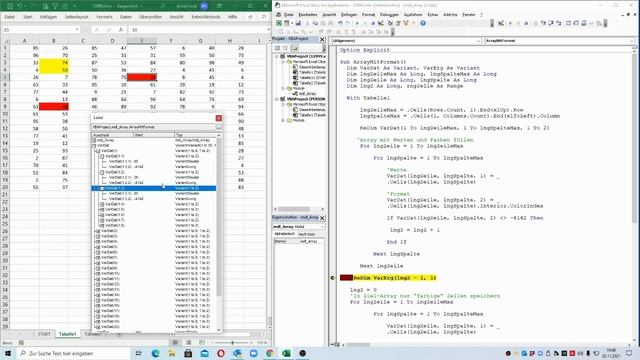Toggle Design Mode in Debug toolbar
The height and width of the screenshot is (360, 640).
pos(501,23)
